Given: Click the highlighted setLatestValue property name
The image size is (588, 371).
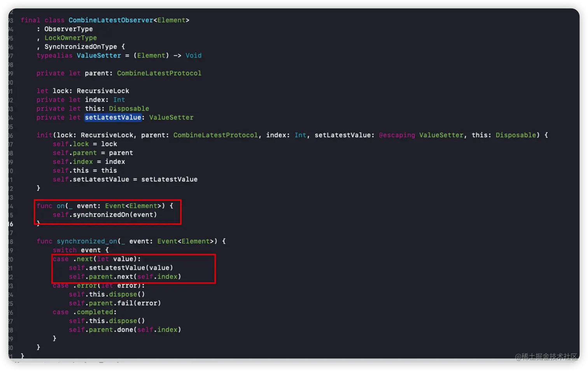Looking at the screenshot, I should 113,117.
